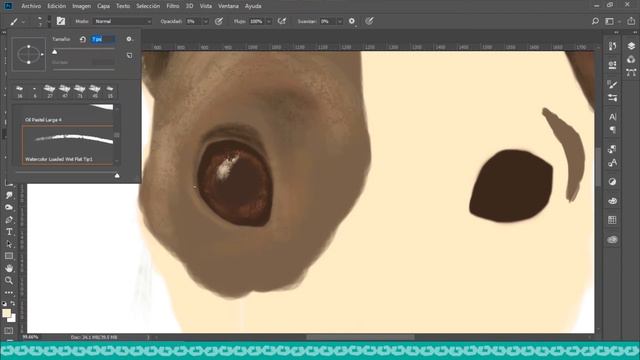Screen dimensions: 640x360
Task: Create new brush preset from this brush
Action: tap(129, 55)
